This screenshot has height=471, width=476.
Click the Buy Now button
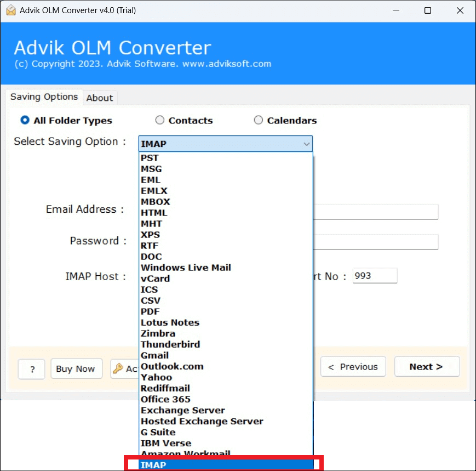click(76, 368)
